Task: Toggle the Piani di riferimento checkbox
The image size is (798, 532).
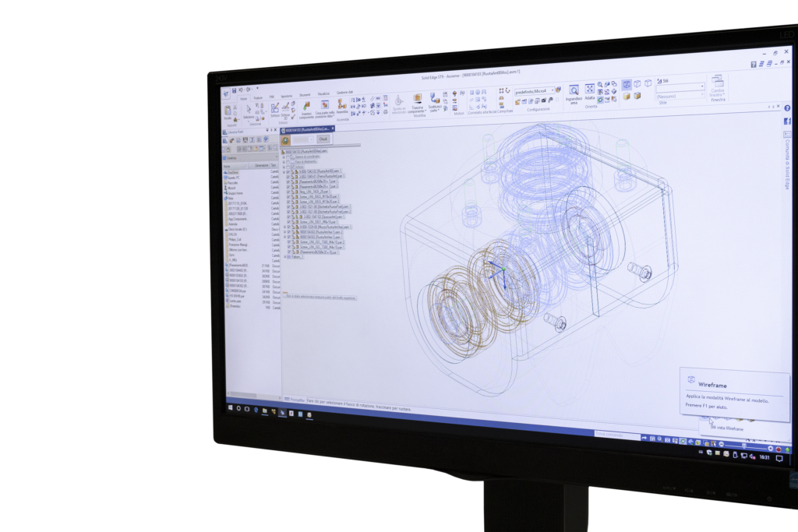Action: pyautogui.click(x=288, y=162)
